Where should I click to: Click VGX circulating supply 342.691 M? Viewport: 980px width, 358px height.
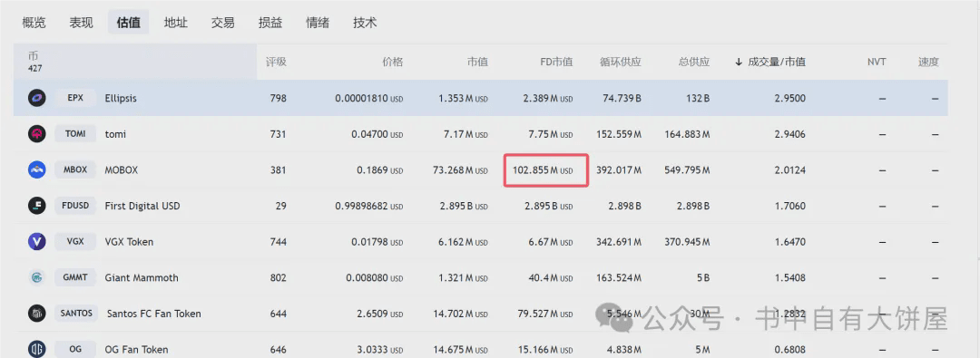tap(619, 242)
